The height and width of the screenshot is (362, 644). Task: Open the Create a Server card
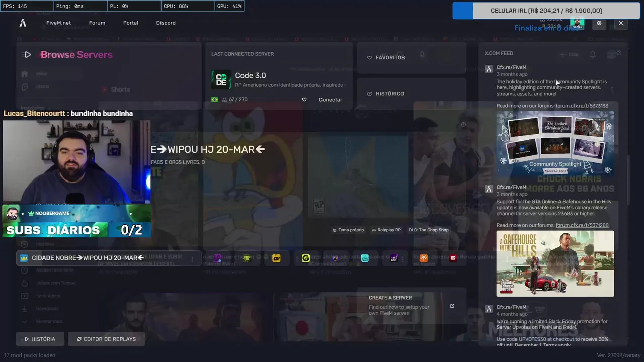pyautogui.click(x=412, y=306)
